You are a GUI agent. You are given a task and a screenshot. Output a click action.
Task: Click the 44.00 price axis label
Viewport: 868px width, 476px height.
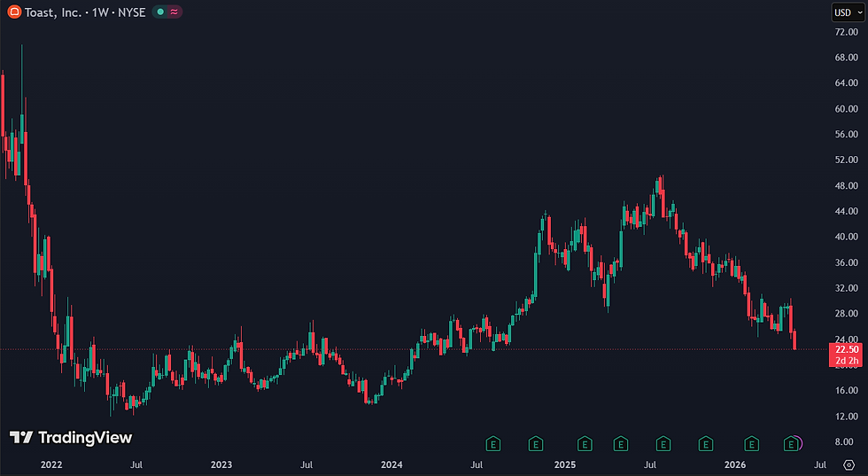(x=847, y=212)
